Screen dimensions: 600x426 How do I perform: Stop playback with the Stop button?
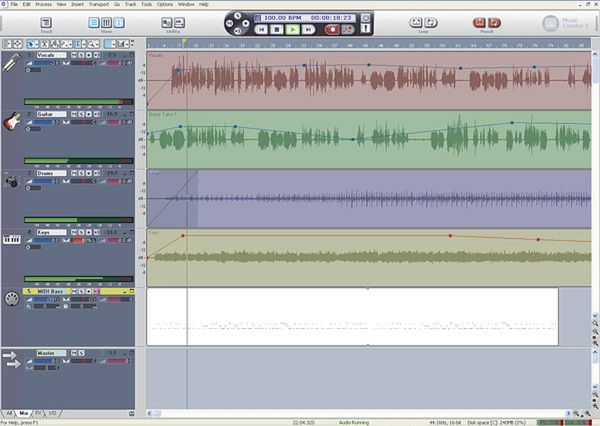click(277, 29)
